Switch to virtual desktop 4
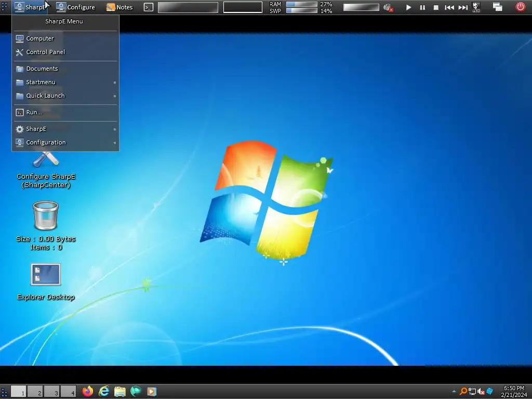Viewport: 532px width, 399px height. [69, 392]
